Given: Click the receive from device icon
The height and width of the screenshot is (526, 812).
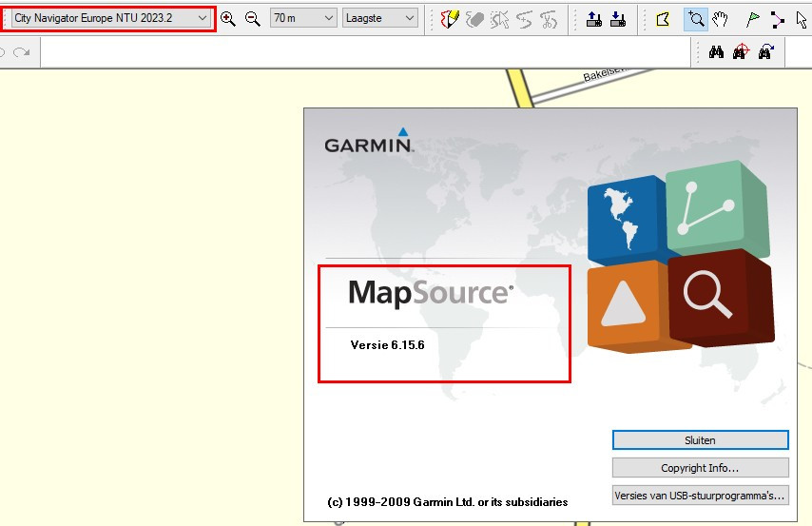Looking at the screenshot, I should pyautogui.click(x=618, y=20).
